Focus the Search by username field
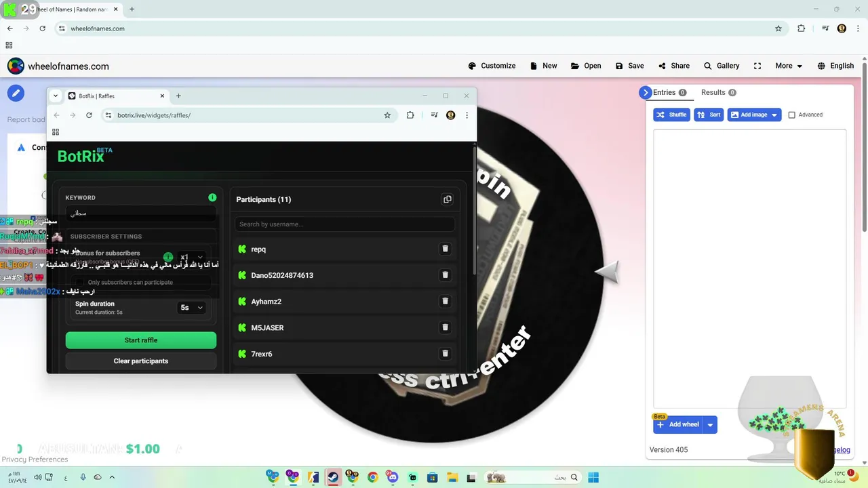 point(344,224)
